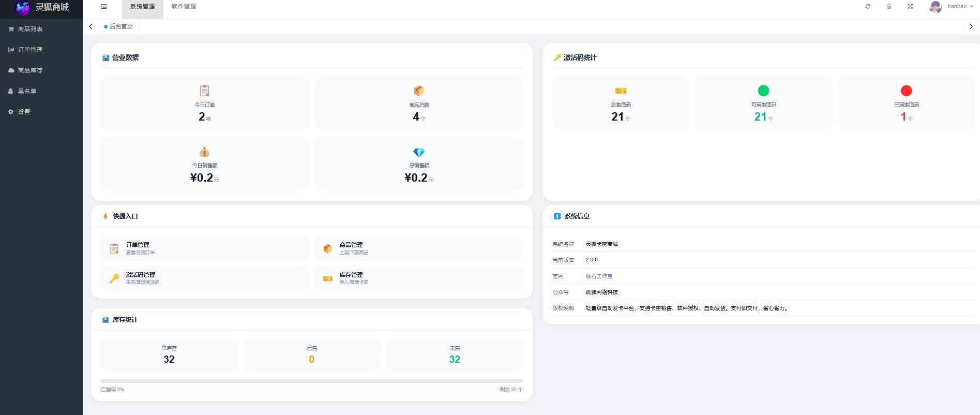Click the 今日订单 value 2
This screenshot has height=415, width=980.
[x=202, y=117]
